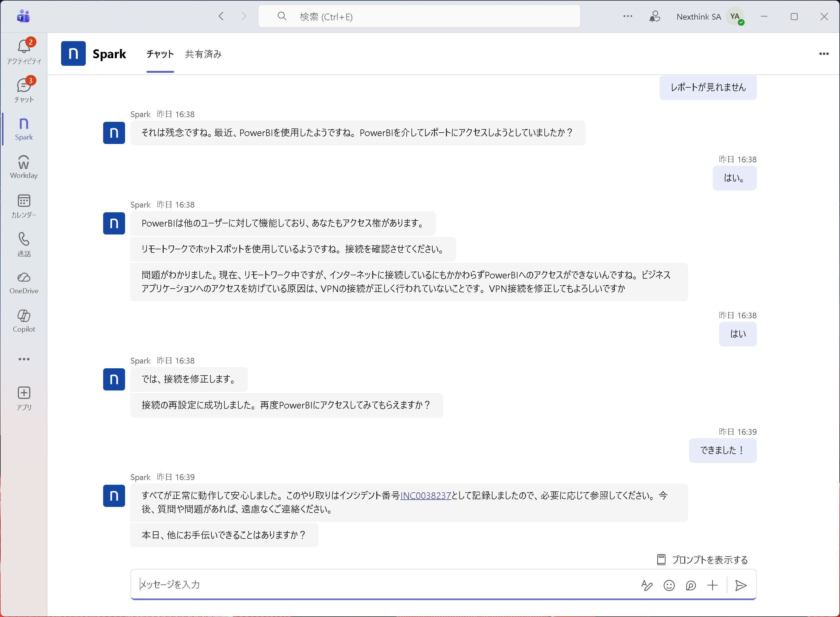Open the Calendar in the sidebar
Viewport: 840px width, 617px height.
click(24, 206)
